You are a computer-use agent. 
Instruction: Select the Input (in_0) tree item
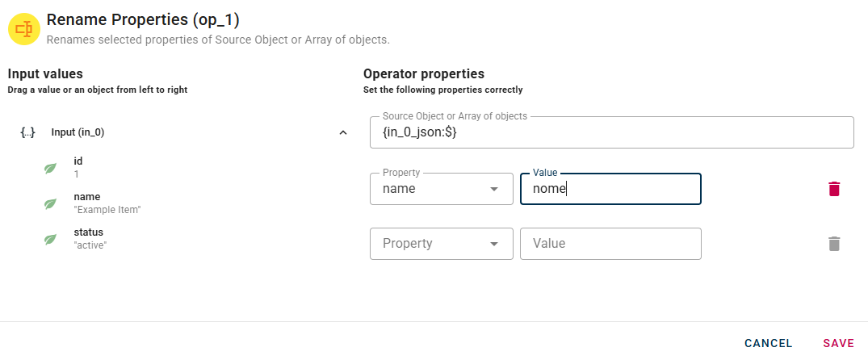[x=78, y=132]
